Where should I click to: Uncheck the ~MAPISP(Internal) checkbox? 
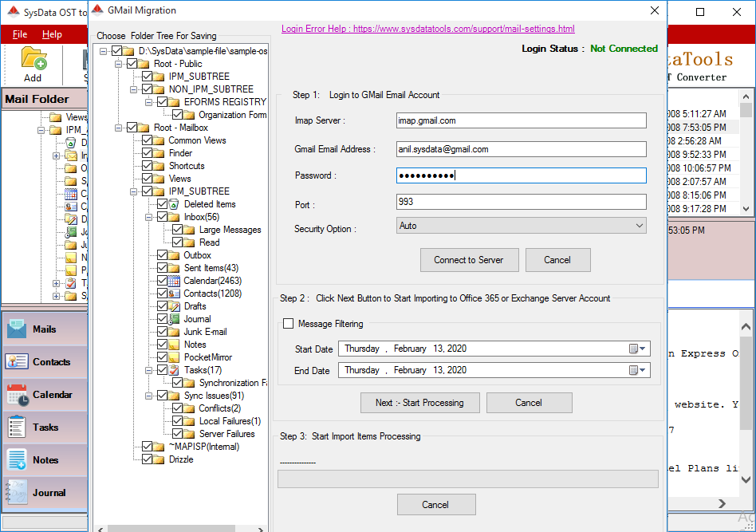click(x=147, y=447)
